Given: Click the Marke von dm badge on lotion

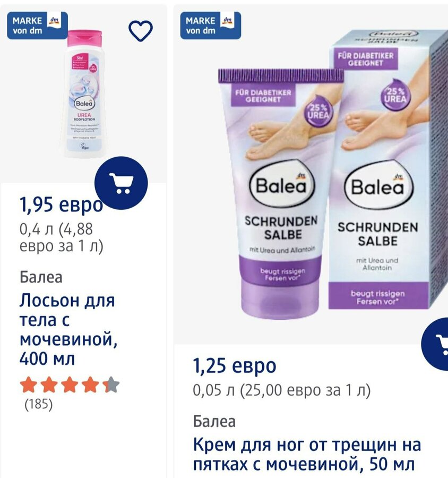Looking at the screenshot, I should [37, 25].
